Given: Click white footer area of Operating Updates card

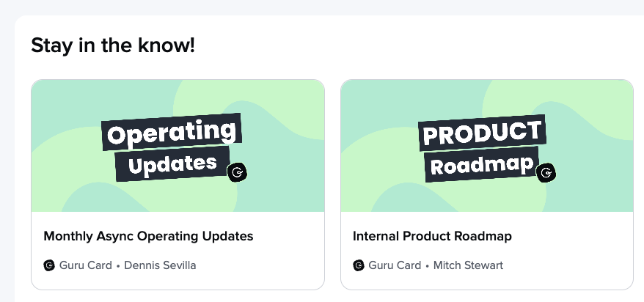Looking at the screenshot, I should point(178,250).
